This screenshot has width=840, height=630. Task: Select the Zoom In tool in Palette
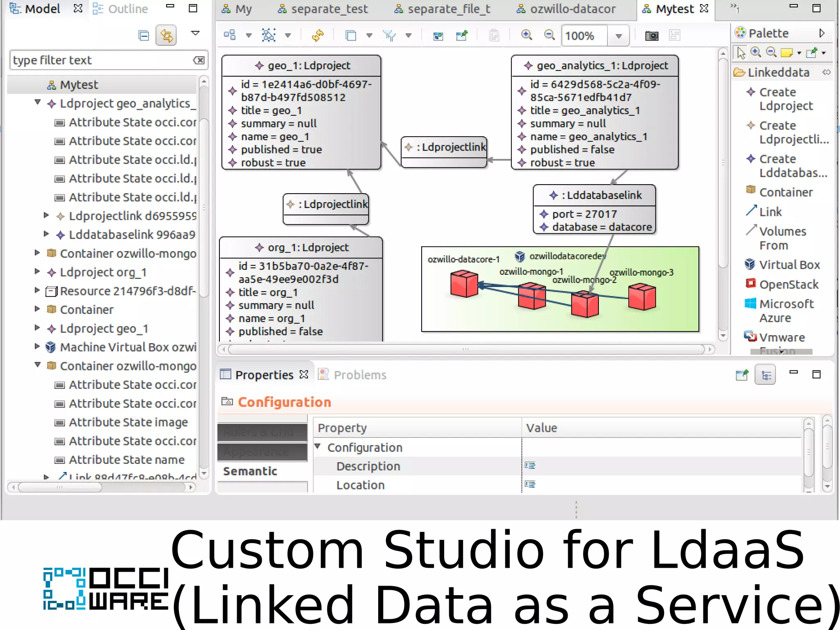tap(756, 52)
